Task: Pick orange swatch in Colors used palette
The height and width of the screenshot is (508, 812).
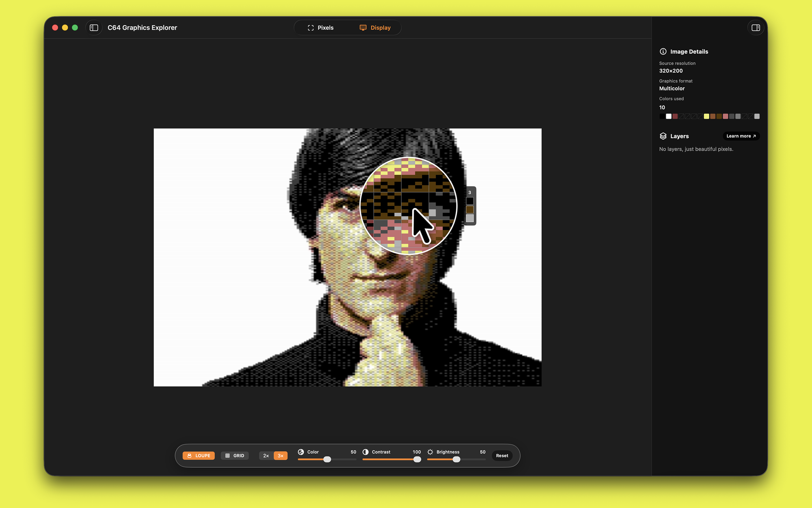Action: pyautogui.click(x=713, y=117)
